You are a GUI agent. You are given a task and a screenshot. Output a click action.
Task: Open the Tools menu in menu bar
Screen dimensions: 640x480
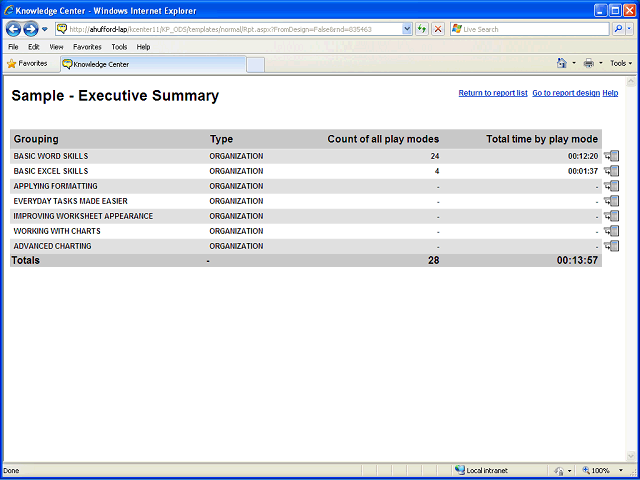pos(119,47)
